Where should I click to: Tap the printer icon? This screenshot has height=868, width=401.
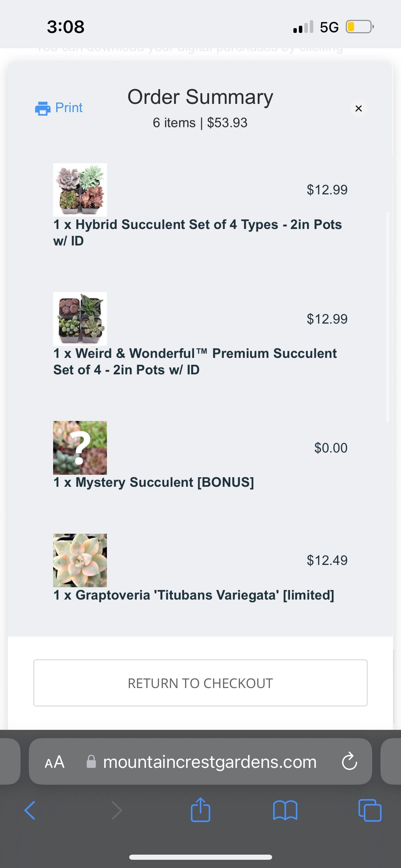pos(42,108)
